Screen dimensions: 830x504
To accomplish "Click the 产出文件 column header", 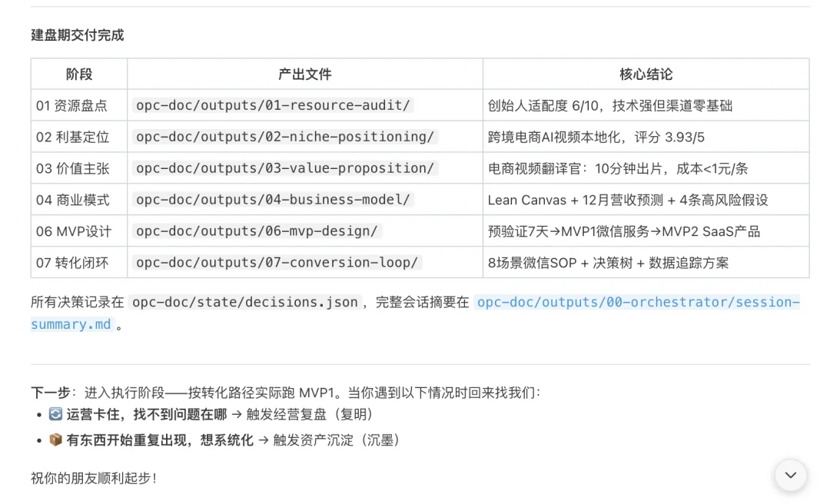I will pyautogui.click(x=305, y=74).
